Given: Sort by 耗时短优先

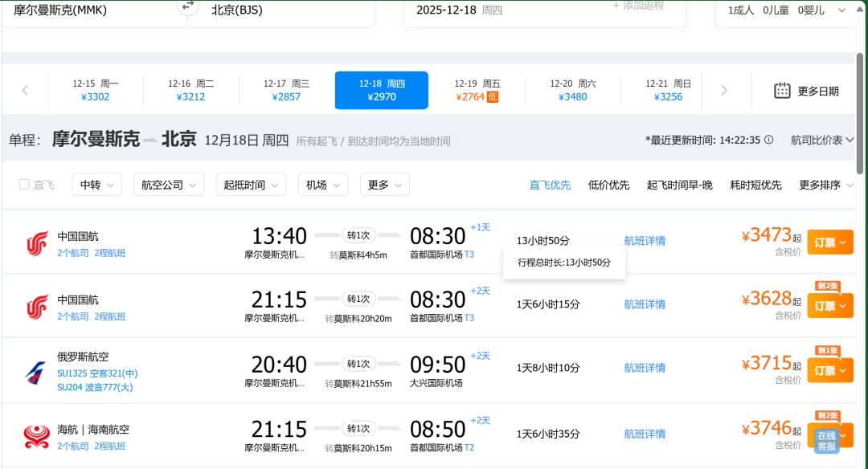Looking at the screenshot, I should coord(755,185).
